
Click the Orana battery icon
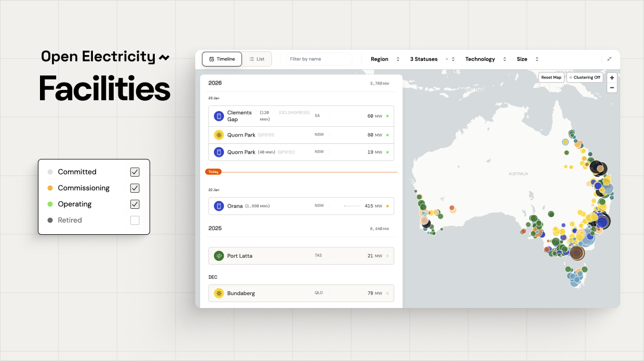pos(219,206)
